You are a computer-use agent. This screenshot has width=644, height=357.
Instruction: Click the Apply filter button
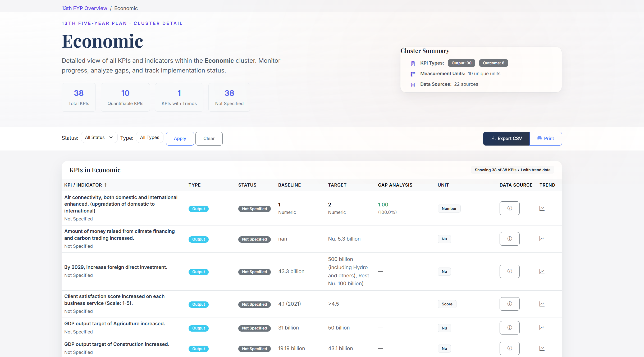point(180,138)
